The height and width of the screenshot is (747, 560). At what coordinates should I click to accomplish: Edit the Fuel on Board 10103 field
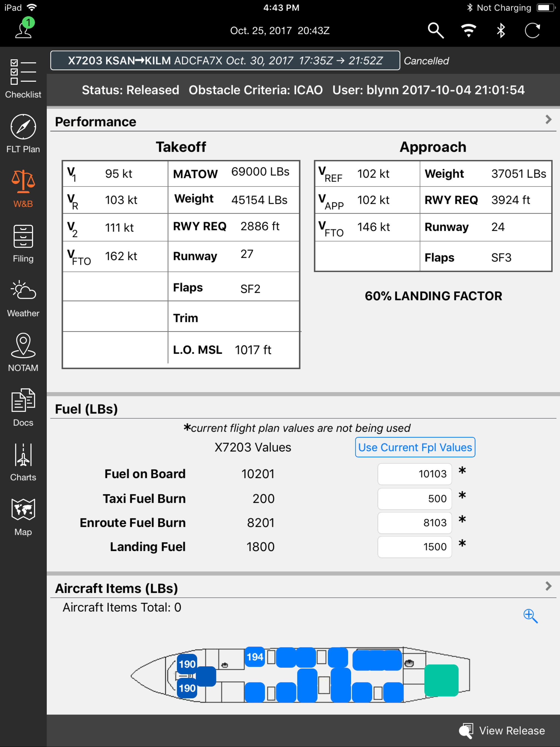(415, 474)
